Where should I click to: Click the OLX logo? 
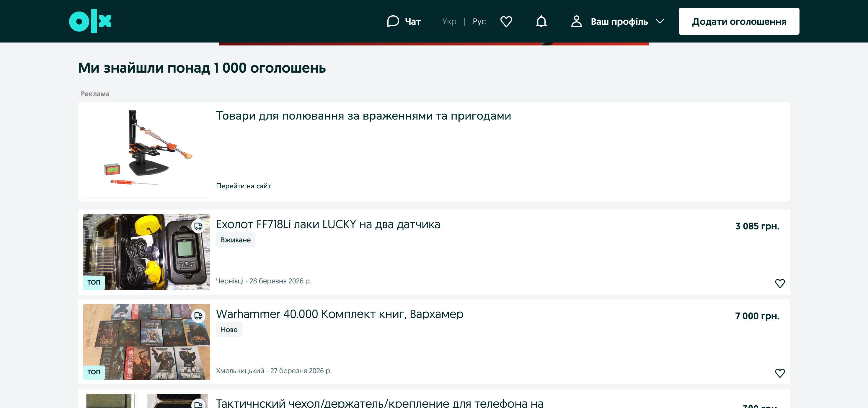pos(90,21)
